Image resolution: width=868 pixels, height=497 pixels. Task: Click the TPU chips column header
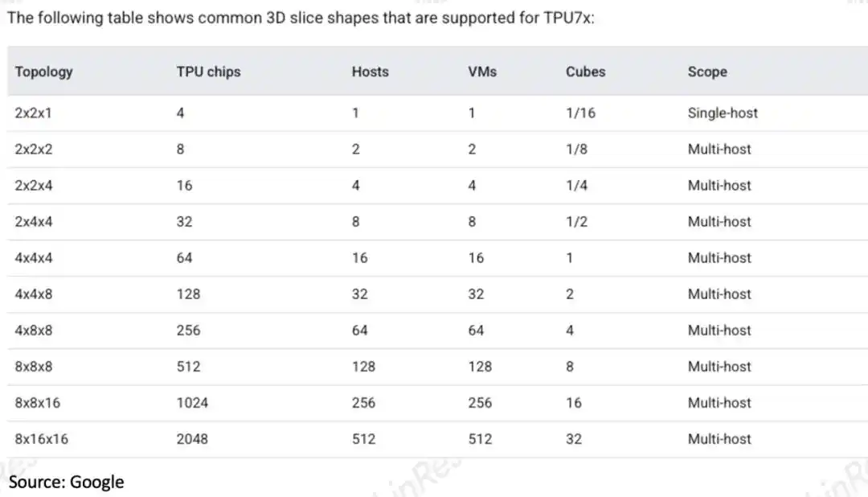tap(209, 72)
